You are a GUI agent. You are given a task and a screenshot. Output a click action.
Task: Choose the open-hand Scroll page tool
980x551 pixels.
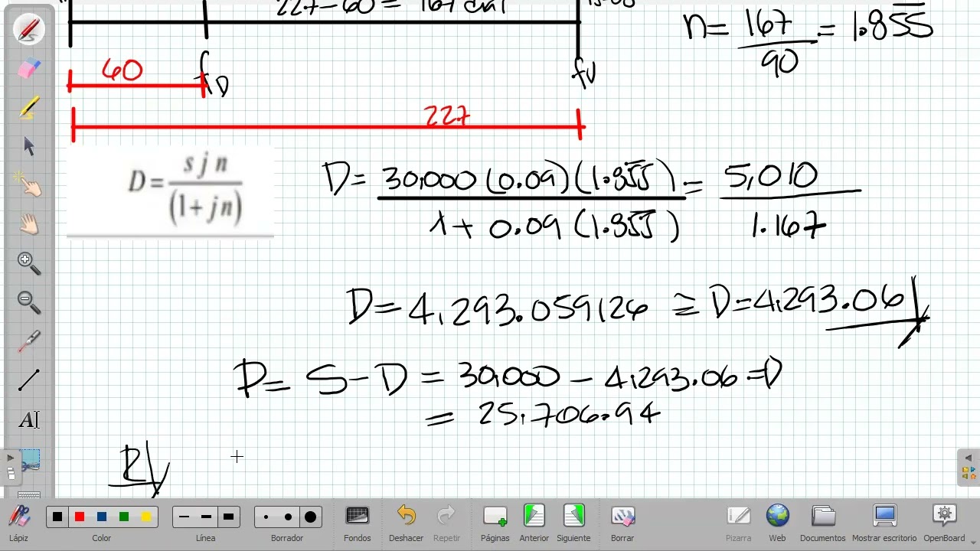tap(29, 224)
